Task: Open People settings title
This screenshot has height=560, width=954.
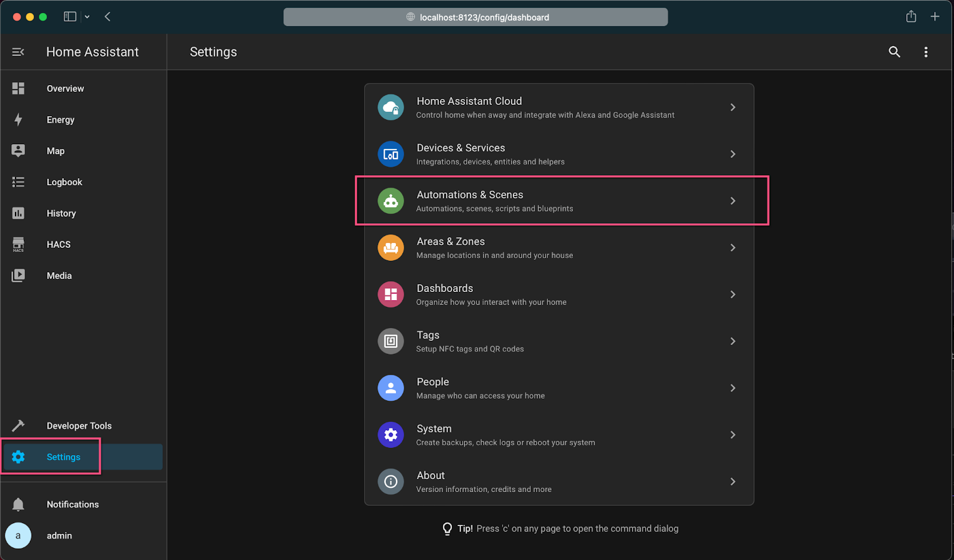Action: 433,382
